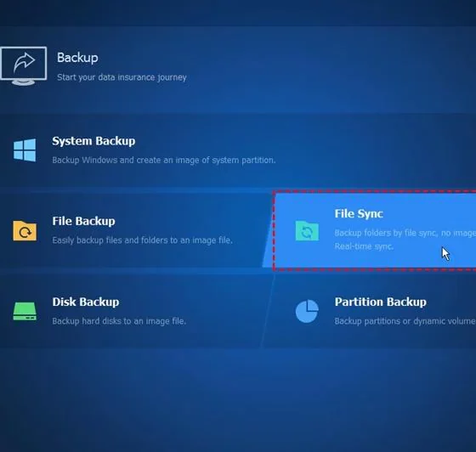The width and height of the screenshot is (476, 452).
Task: Select the File Sync title
Action: tap(359, 214)
